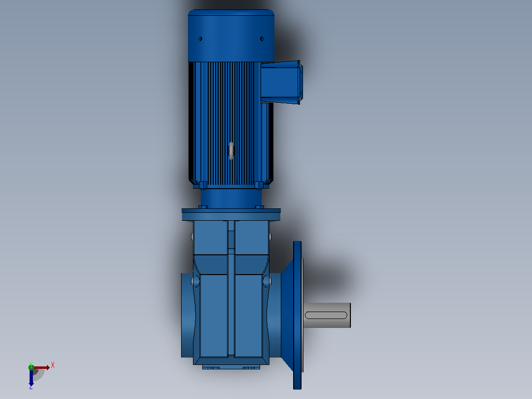Select the finned motor body
Viewport: 532px width, 399px height.
pyautogui.click(x=231, y=124)
